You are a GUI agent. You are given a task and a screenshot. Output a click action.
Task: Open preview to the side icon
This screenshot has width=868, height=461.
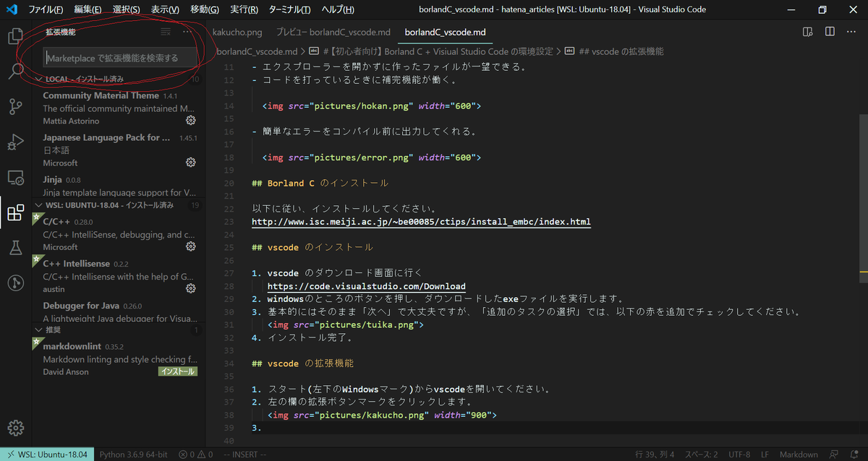tap(808, 32)
